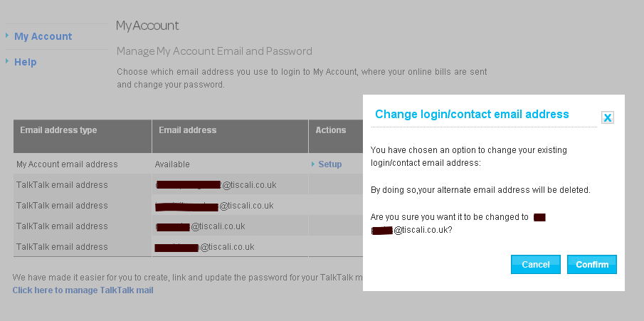
Task: Click the Available email cell
Action: [x=172, y=164]
